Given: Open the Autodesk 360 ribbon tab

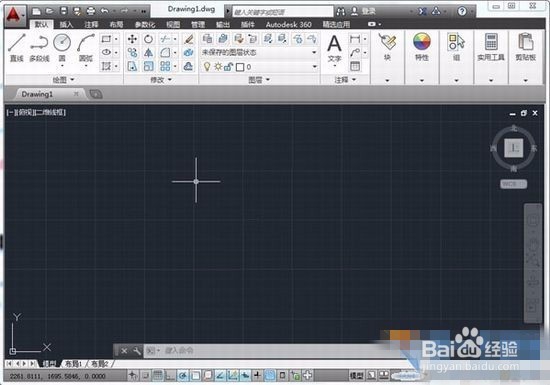Looking at the screenshot, I should [288, 25].
